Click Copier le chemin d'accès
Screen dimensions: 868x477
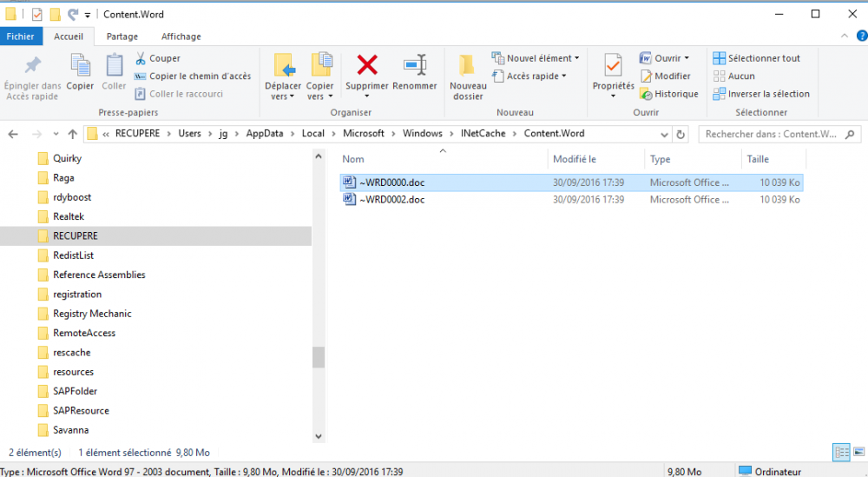pyautogui.click(x=193, y=76)
